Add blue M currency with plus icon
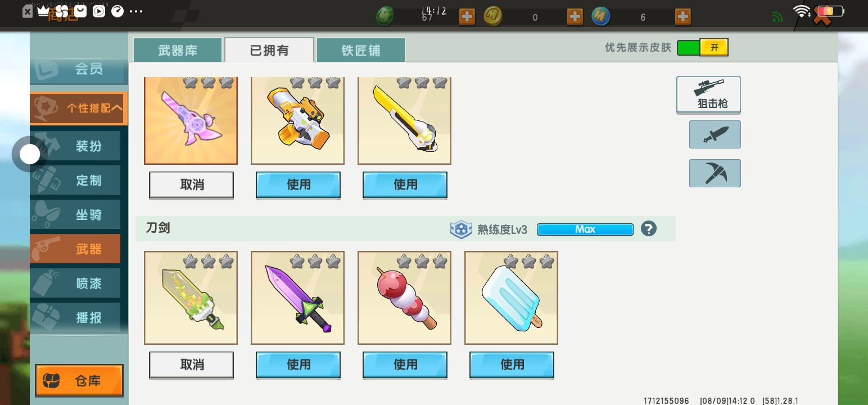Image resolution: width=868 pixels, height=405 pixels. [x=683, y=17]
